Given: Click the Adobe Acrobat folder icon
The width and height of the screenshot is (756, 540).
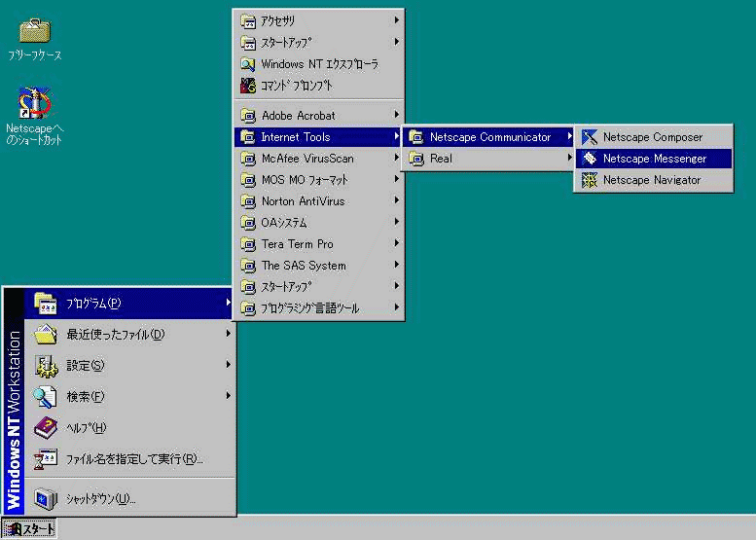Looking at the screenshot, I should (248, 116).
